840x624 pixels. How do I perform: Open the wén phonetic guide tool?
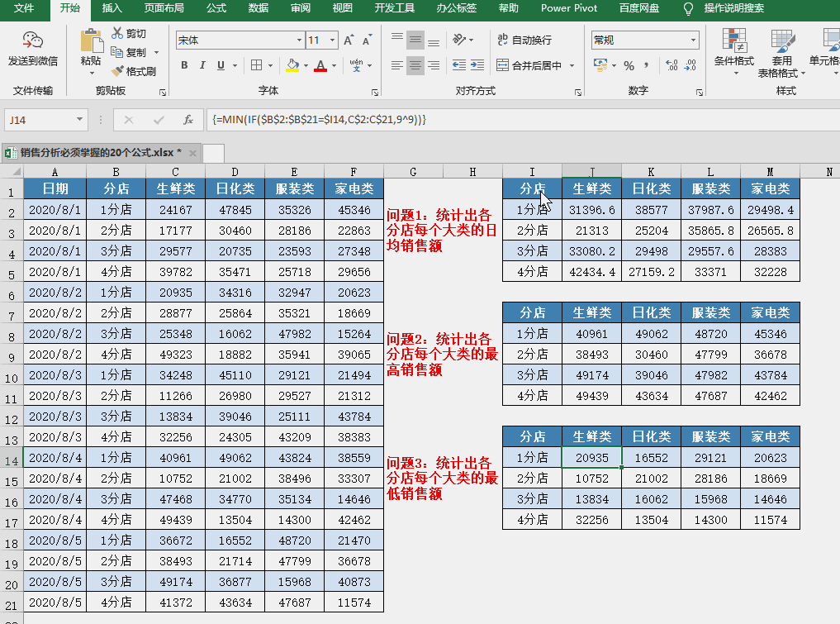coord(356,65)
